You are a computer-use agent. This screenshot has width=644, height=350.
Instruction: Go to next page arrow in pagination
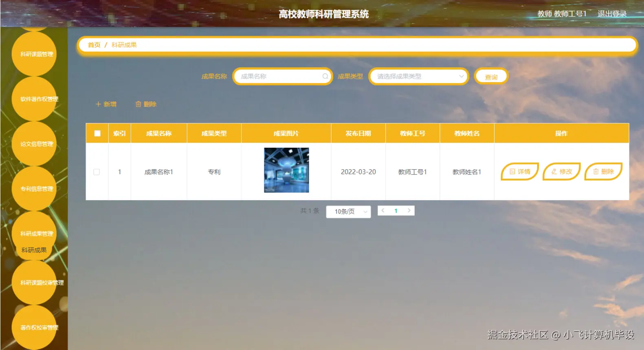(409, 210)
